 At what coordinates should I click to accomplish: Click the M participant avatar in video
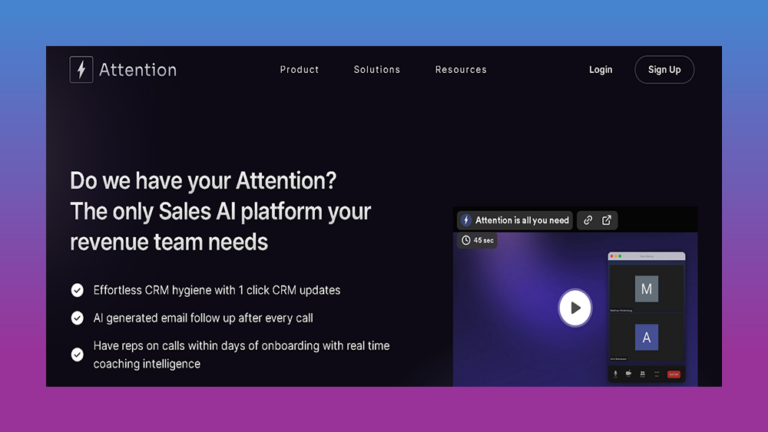[x=647, y=289]
